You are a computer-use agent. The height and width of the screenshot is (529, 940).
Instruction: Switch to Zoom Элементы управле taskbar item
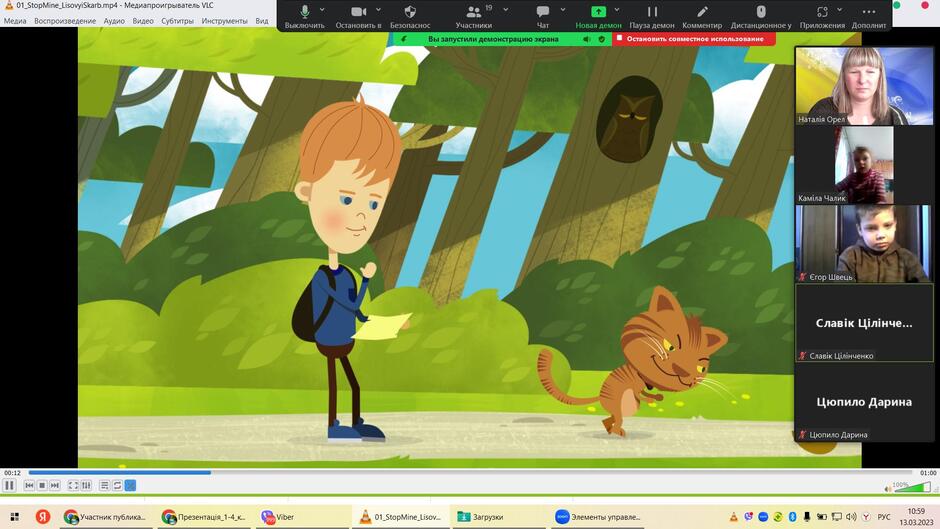click(x=597, y=516)
